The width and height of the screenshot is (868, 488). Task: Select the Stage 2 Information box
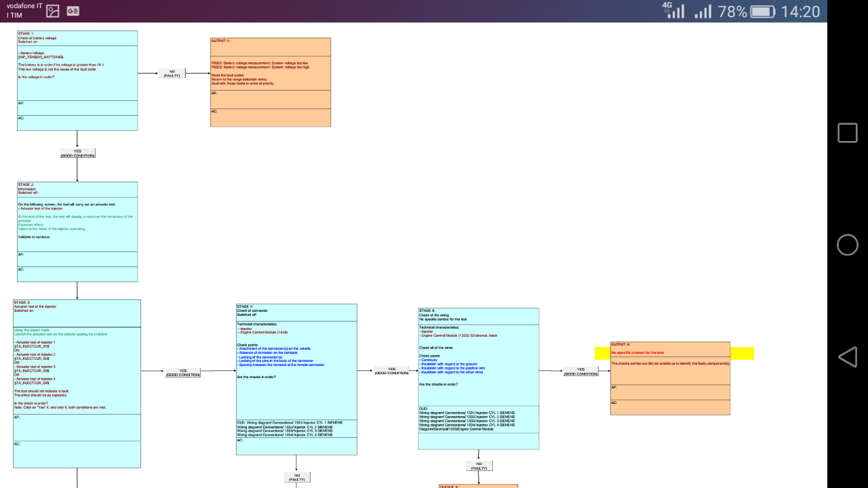coord(77,231)
